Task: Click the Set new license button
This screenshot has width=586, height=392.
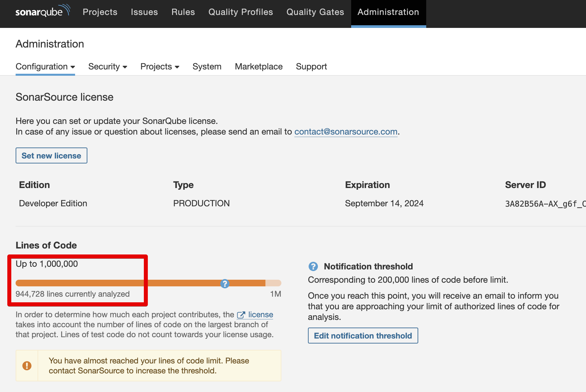Action: tap(51, 155)
